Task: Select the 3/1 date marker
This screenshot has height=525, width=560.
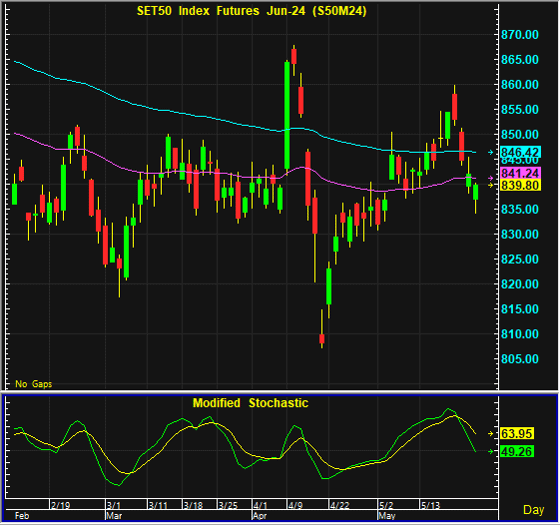Action: click(x=114, y=505)
